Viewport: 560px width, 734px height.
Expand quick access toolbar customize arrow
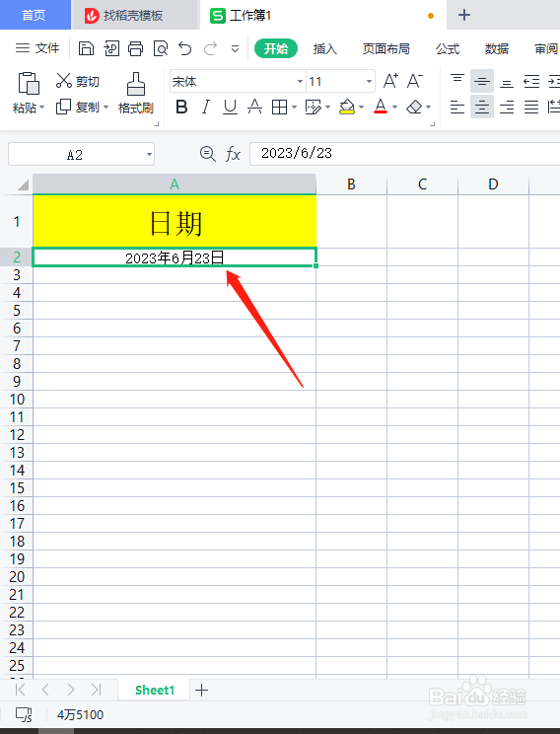point(236,48)
